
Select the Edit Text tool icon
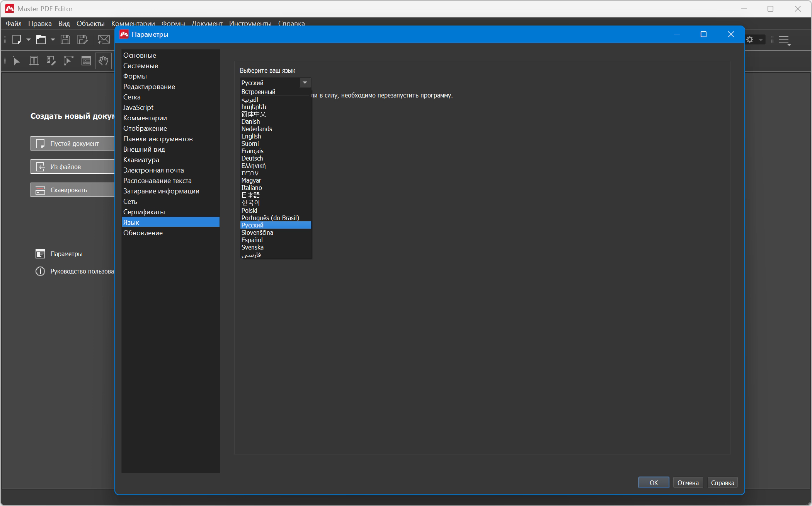click(x=34, y=61)
